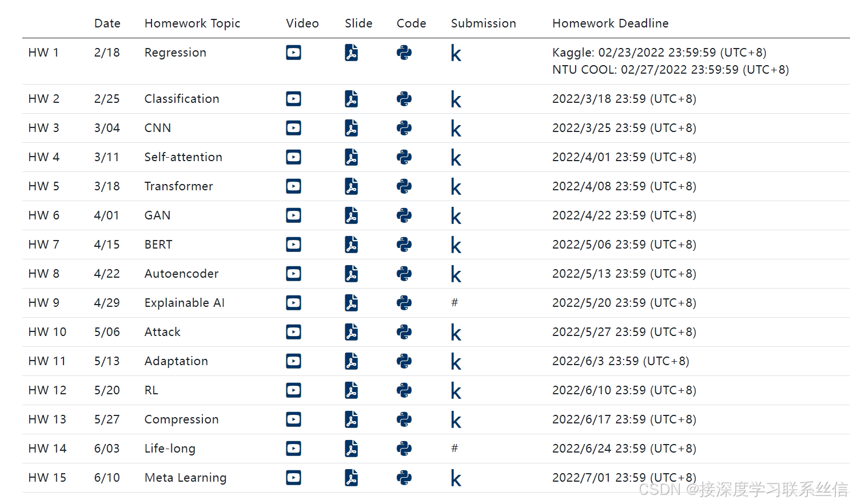Open the HW 12 RL Python code icon

(x=404, y=390)
